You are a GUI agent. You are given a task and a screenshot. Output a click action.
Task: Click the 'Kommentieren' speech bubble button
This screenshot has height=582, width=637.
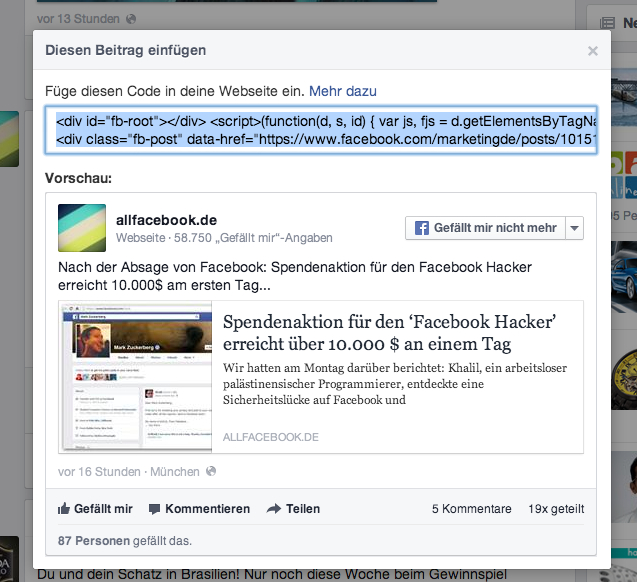tap(199, 508)
